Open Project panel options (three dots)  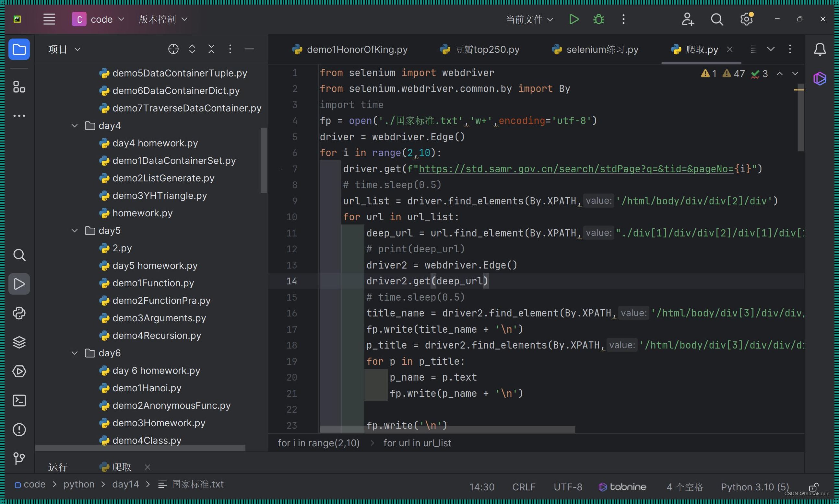230,49
